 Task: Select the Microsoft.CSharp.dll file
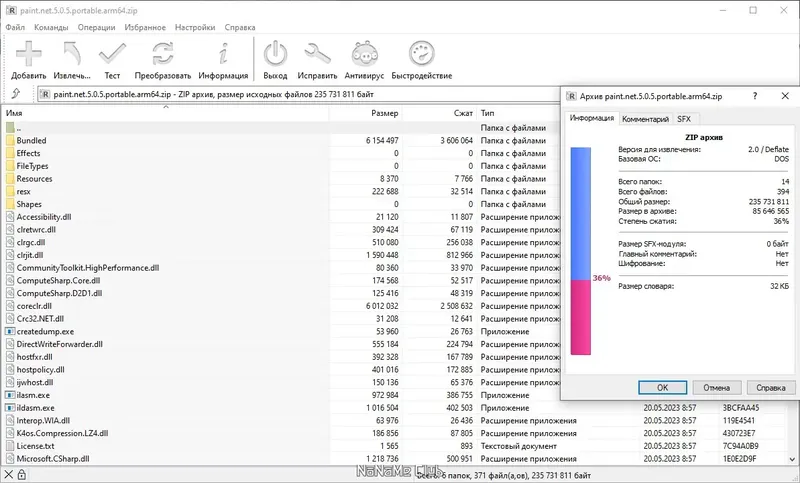53,459
